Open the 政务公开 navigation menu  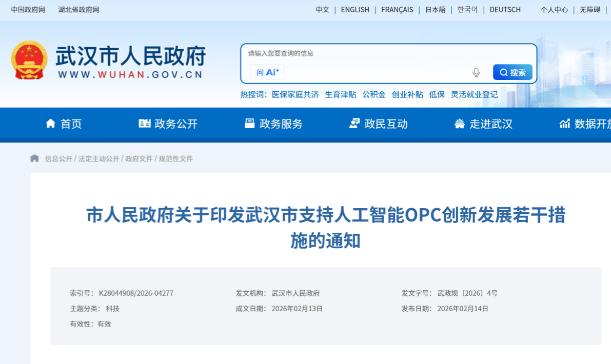pos(168,124)
